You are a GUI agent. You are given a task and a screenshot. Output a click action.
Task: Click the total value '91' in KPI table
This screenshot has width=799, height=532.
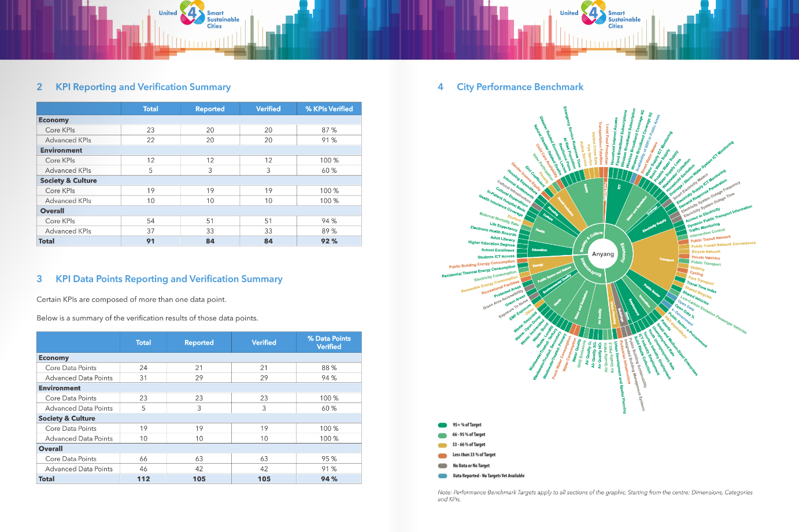pyautogui.click(x=150, y=241)
